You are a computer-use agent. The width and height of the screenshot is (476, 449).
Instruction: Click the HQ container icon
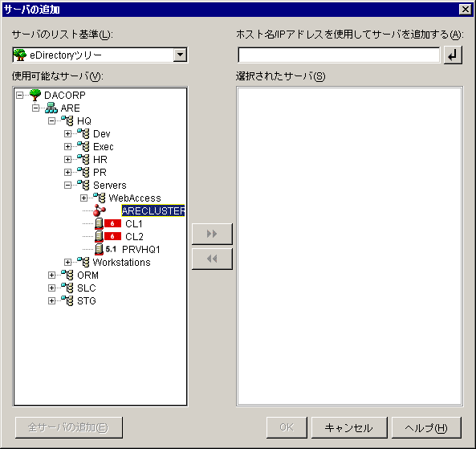(67, 120)
